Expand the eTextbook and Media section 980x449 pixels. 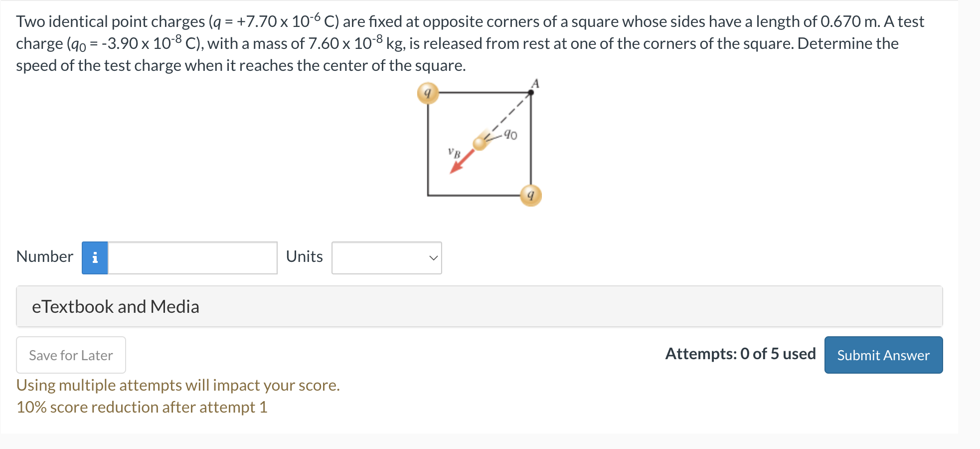pos(116,306)
